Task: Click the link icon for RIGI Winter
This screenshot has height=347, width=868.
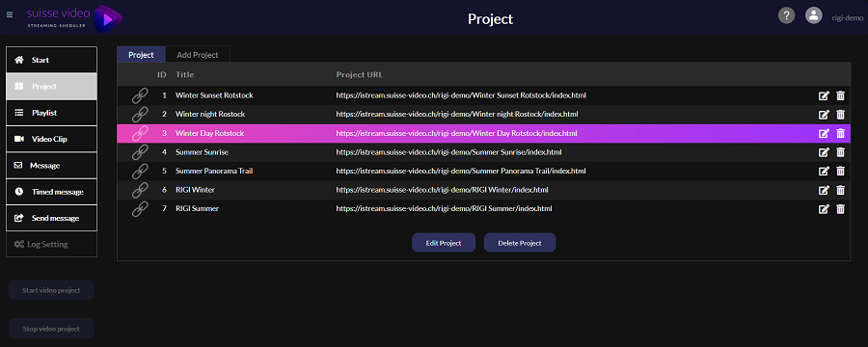Action: click(140, 190)
